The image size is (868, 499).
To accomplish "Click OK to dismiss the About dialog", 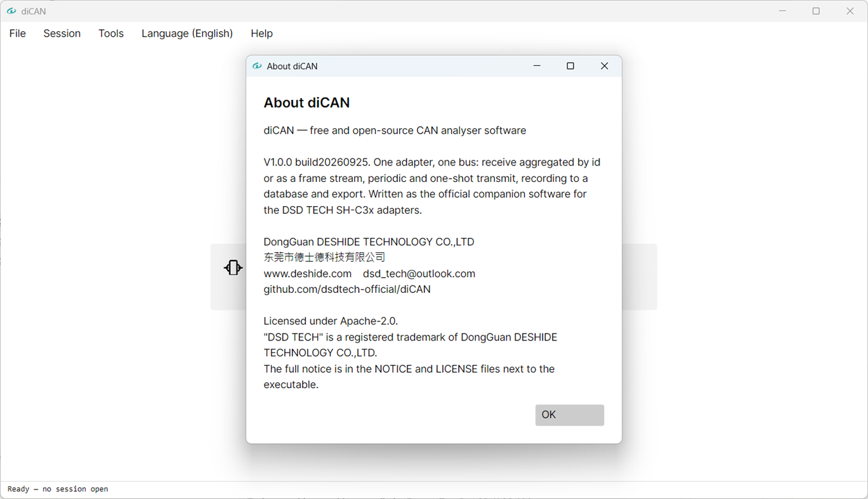I will click(x=570, y=415).
